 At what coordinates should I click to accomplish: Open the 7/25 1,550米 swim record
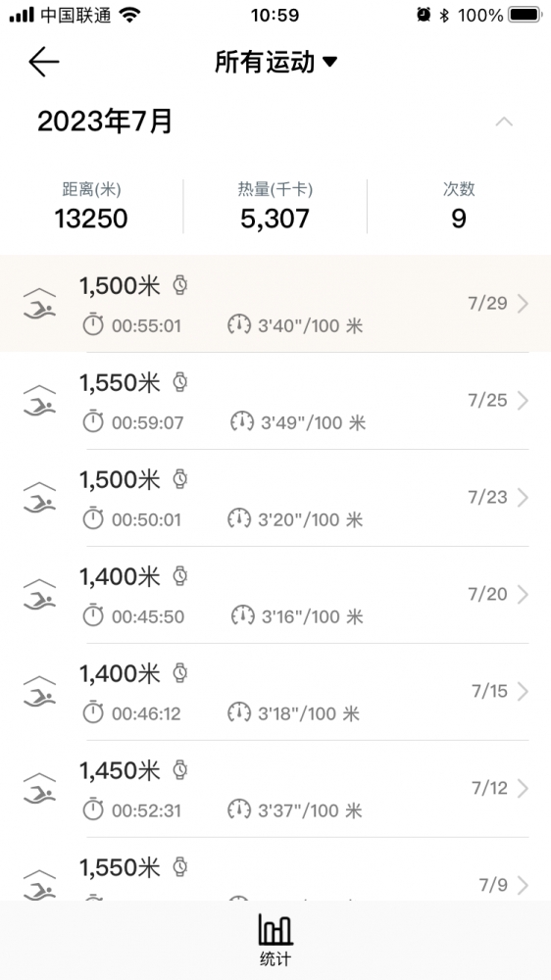pos(275,401)
